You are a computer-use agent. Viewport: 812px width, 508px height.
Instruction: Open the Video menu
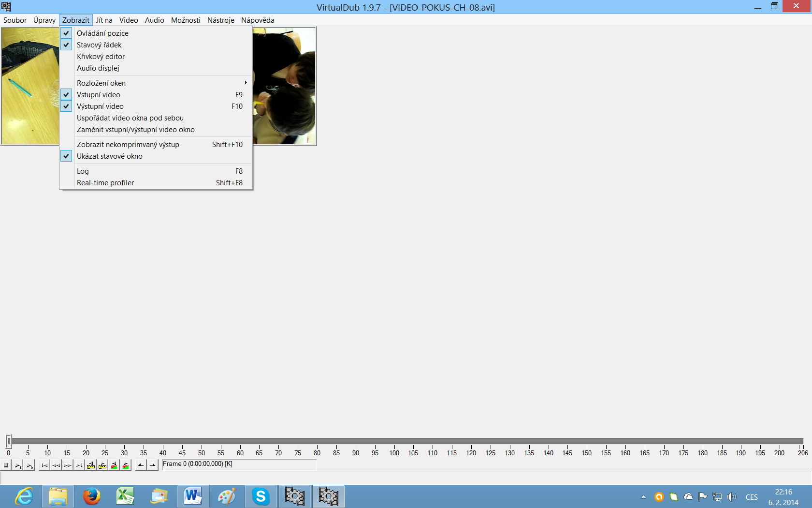pos(129,20)
